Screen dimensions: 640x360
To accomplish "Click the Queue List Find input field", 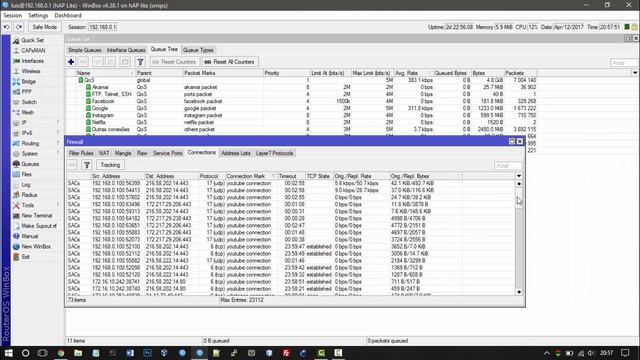I will 624,62.
